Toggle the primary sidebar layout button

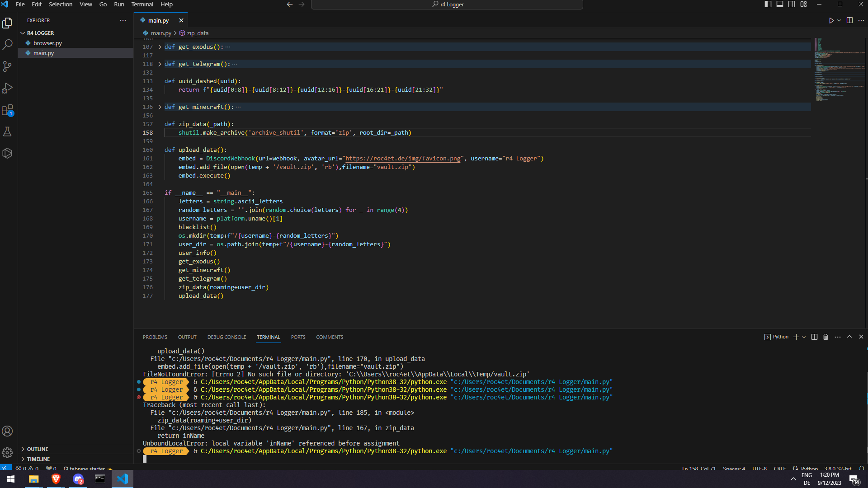point(768,5)
